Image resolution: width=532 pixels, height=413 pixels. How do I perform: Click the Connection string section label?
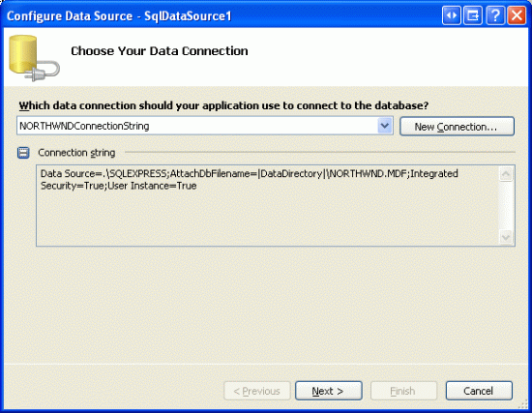76,153
